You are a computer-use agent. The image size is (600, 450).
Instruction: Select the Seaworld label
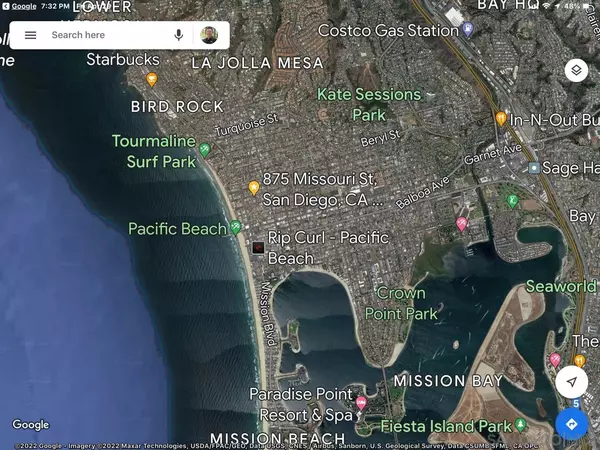click(561, 286)
